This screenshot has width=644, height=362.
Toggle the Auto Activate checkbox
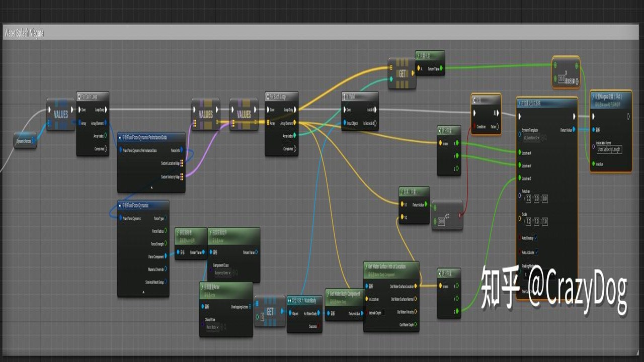[537, 252]
